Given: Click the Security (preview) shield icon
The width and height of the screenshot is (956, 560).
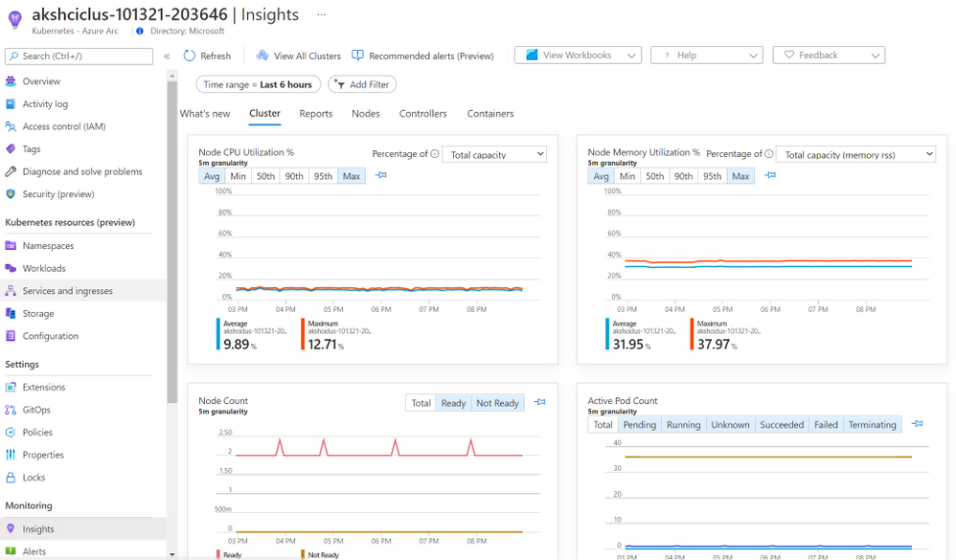Looking at the screenshot, I should tap(11, 193).
